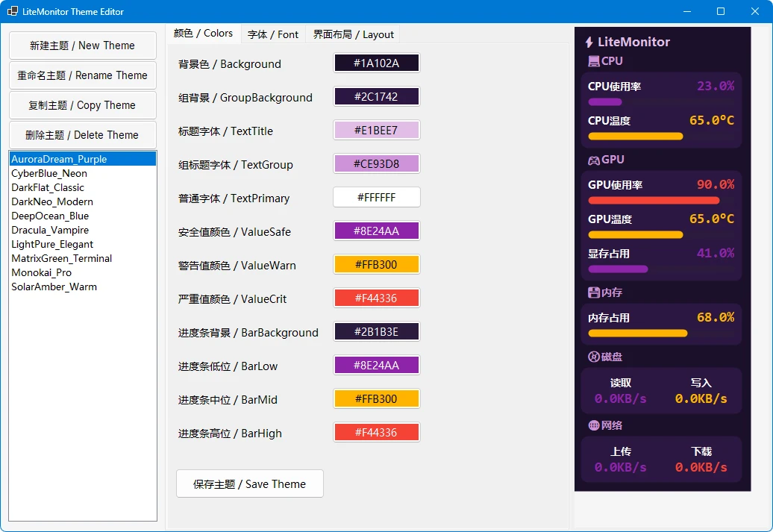Click the 磁盘 disk section icon
Screen dimensions: 773x532
[592, 356]
